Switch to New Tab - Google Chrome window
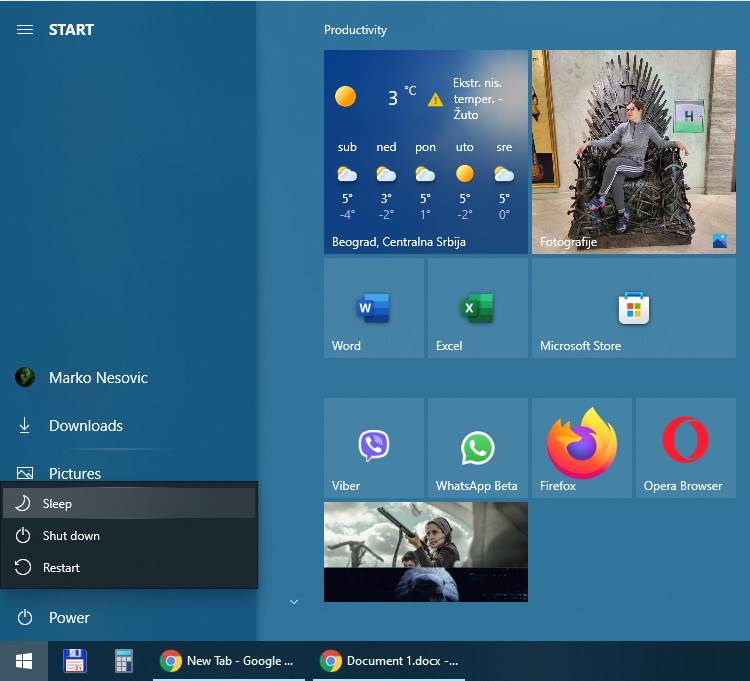The height and width of the screenshot is (681, 750). [x=229, y=661]
